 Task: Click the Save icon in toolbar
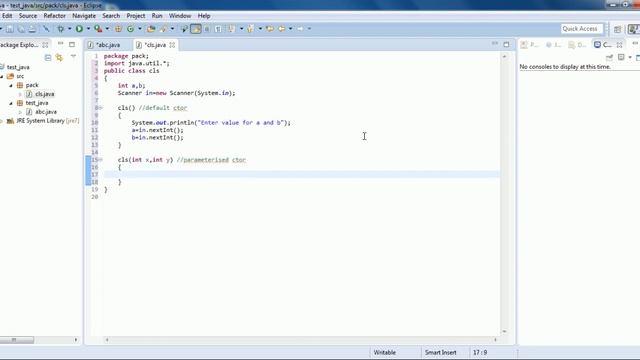point(9,29)
